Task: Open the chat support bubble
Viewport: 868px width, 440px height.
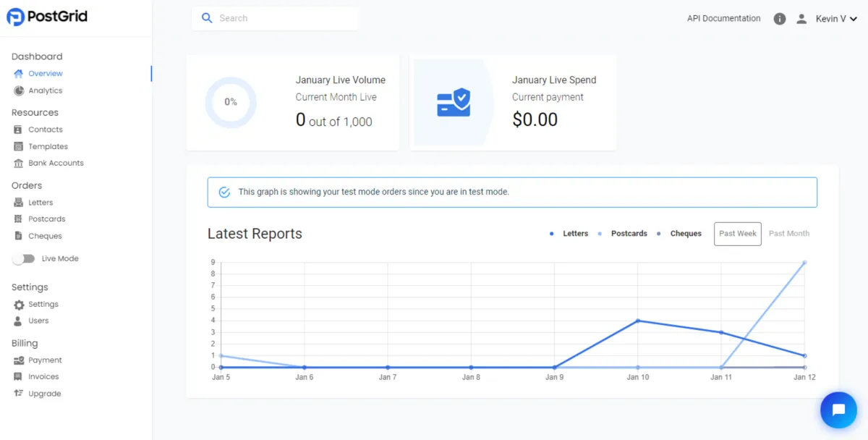Action: 838,410
